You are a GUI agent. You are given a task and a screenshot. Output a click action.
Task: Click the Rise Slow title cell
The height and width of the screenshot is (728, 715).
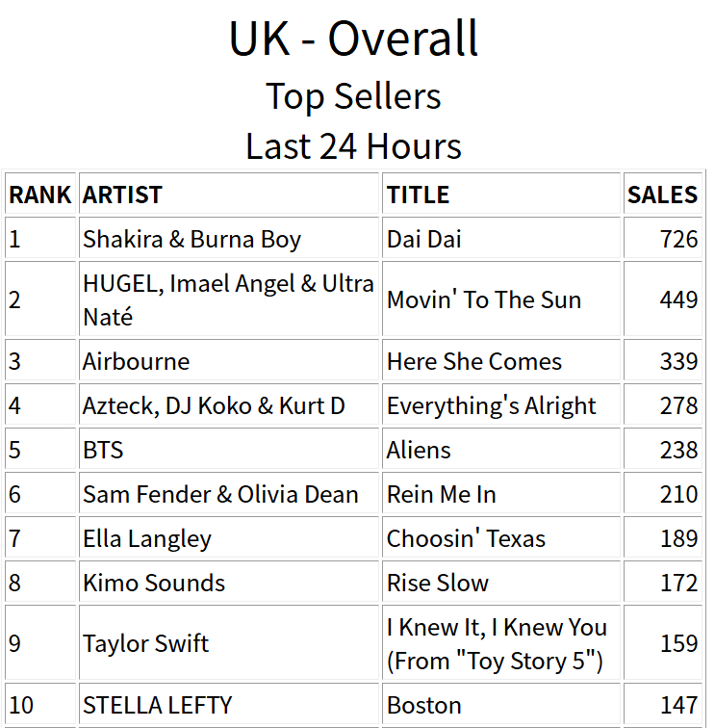click(x=501, y=583)
